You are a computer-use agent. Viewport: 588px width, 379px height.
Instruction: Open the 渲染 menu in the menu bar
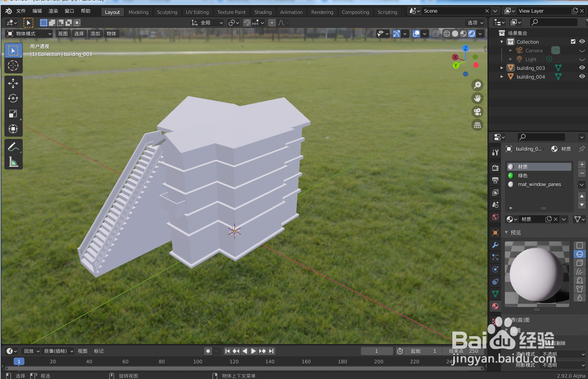53,11
